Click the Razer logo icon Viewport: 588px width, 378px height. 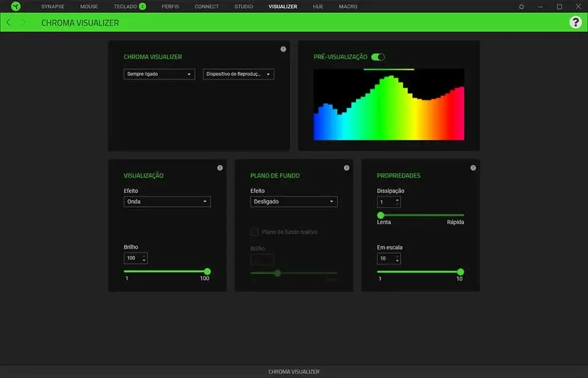pos(16,6)
